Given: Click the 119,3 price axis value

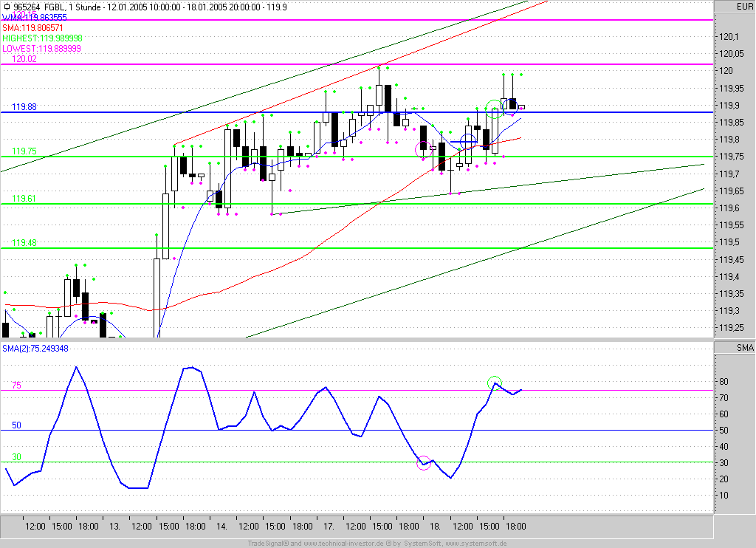Looking at the screenshot, I should point(729,311).
